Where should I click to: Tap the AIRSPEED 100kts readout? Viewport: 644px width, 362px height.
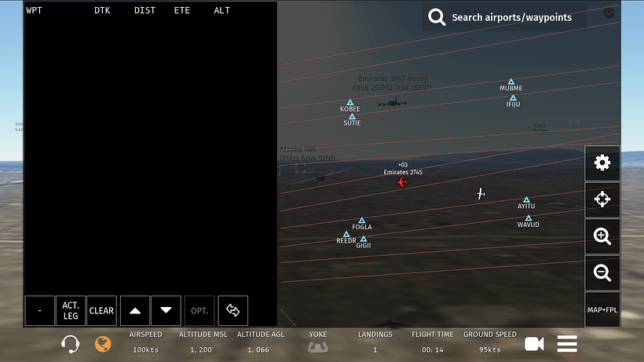click(145, 342)
